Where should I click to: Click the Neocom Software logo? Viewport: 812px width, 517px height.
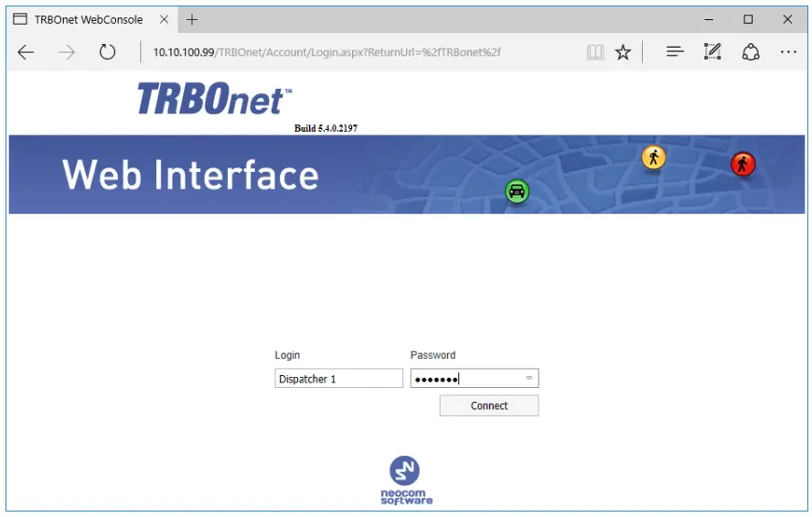coord(406,479)
